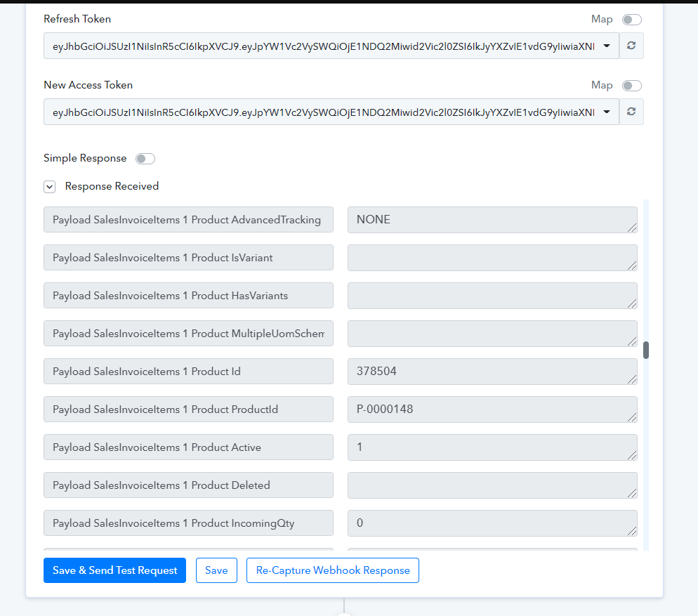This screenshot has height=616, width=698.
Task: Enable Map toggle for Refresh Token
Action: pos(632,20)
